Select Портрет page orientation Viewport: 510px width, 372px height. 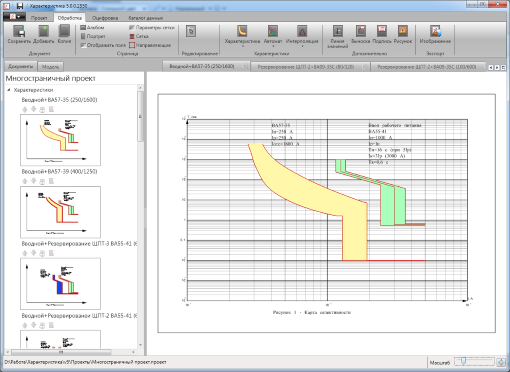(x=93, y=36)
